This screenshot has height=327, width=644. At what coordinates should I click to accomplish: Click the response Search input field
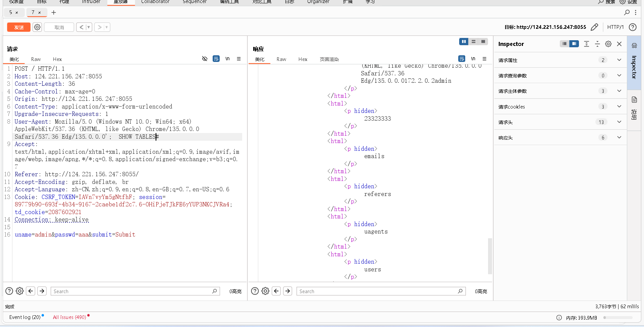pos(369,291)
